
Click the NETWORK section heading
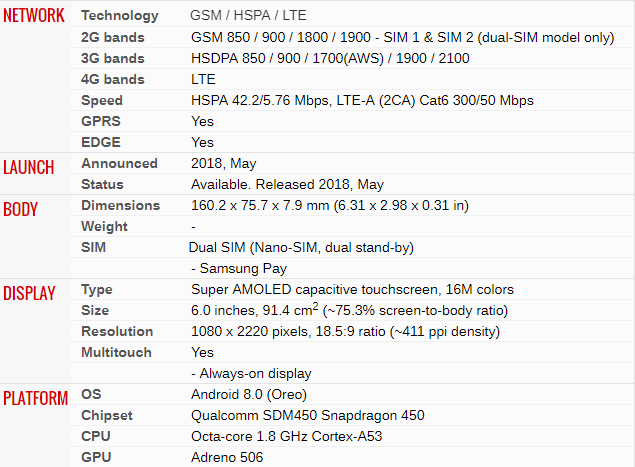34,16
